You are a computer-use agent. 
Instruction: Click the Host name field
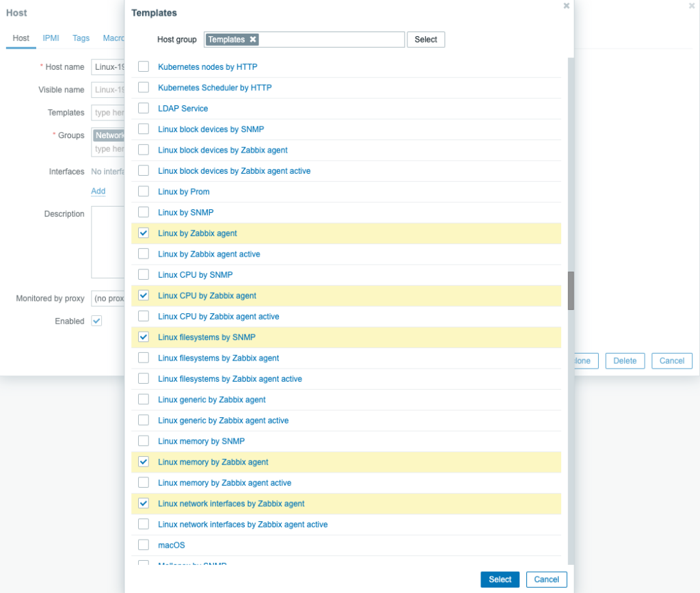click(108, 67)
